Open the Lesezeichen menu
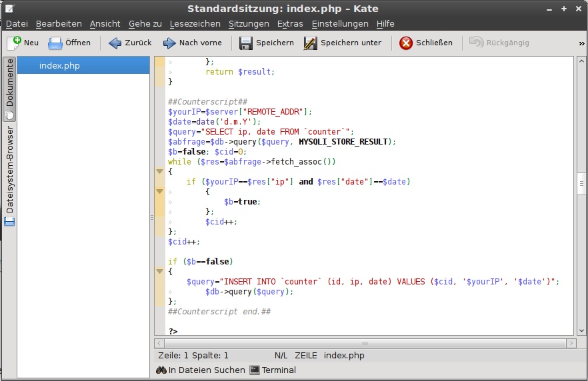Screen dimensions: 588x381 pyautogui.click(x=195, y=23)
